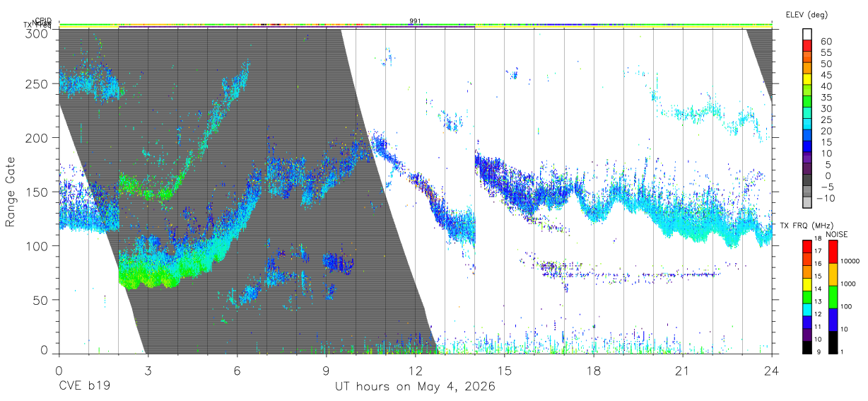
Task: Click the cyan segment of the TX FRQ colorbar
Action: (x=807, y=308)
